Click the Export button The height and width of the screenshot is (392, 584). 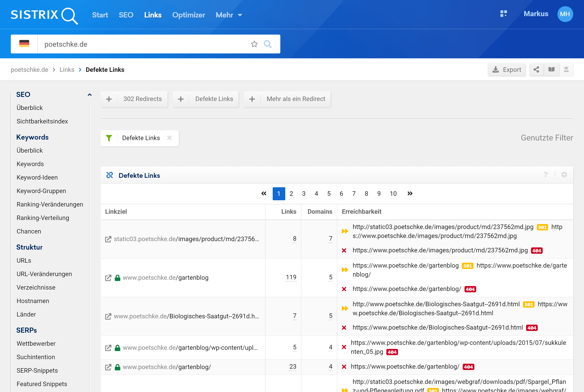(507, 70)
